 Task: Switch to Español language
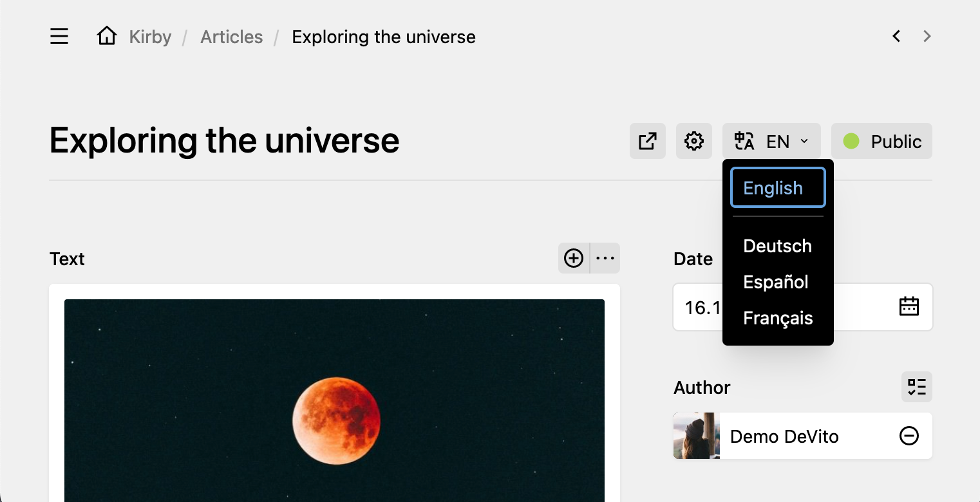(778, 282)
